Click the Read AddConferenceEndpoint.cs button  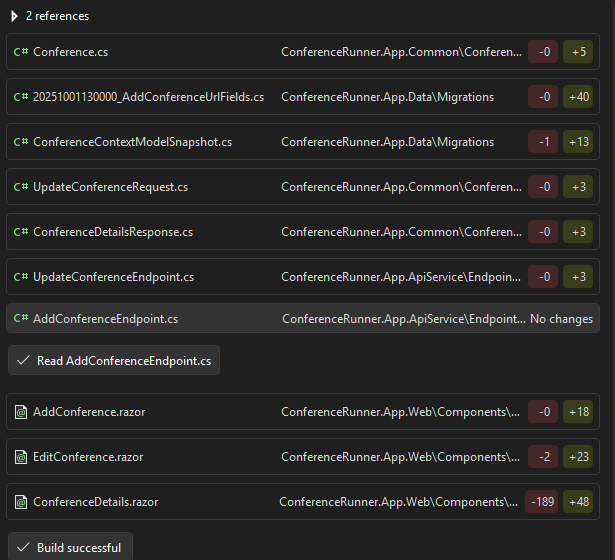pyautogui.click(x=114, y=361)
